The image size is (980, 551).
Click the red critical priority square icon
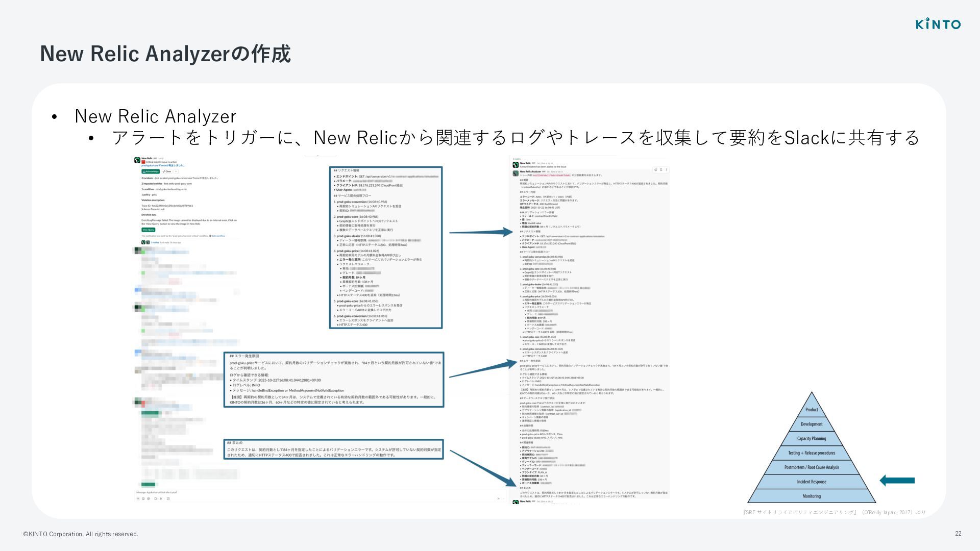[x=143, y=162]
